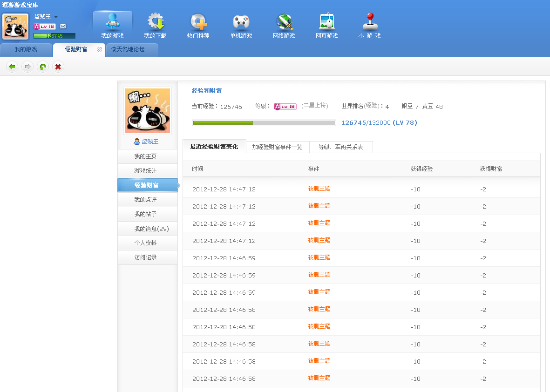The height and width of the screenshot is (392, 550).
Task: Click the header experience bar 126745
Action: click(54, 36)
